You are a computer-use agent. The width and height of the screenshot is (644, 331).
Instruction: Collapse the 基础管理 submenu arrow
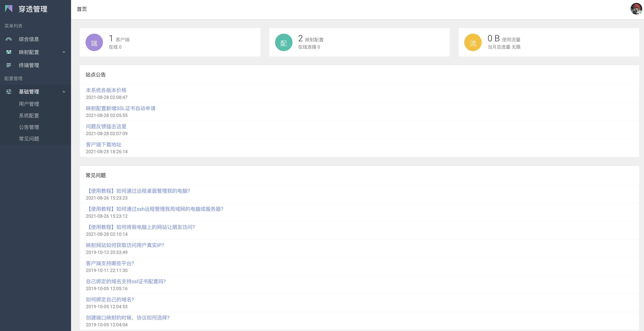64,92
